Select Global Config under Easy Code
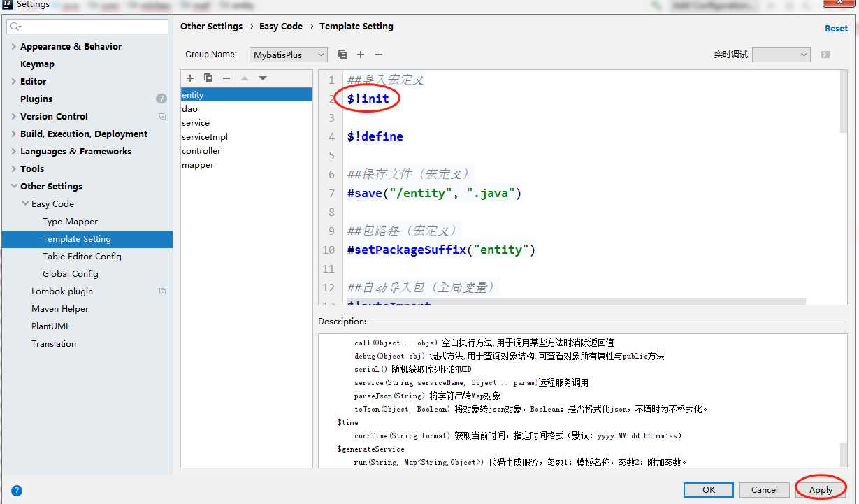The height and width of the screenshot is (504, 859). coord(70,273)
